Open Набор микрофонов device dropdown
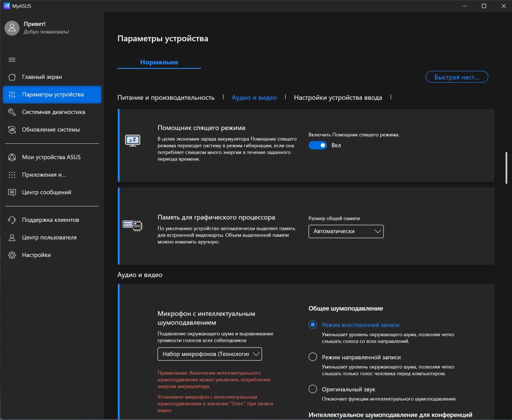The width and height of the screenshot is (512, 420). 210,354
